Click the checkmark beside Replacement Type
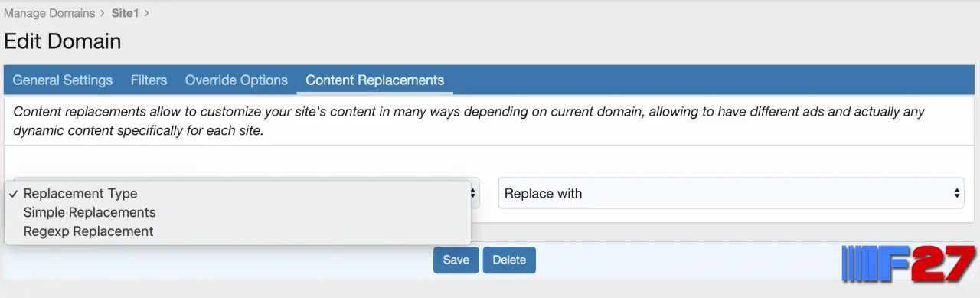The image size is (980, 298). coord(14,194)
